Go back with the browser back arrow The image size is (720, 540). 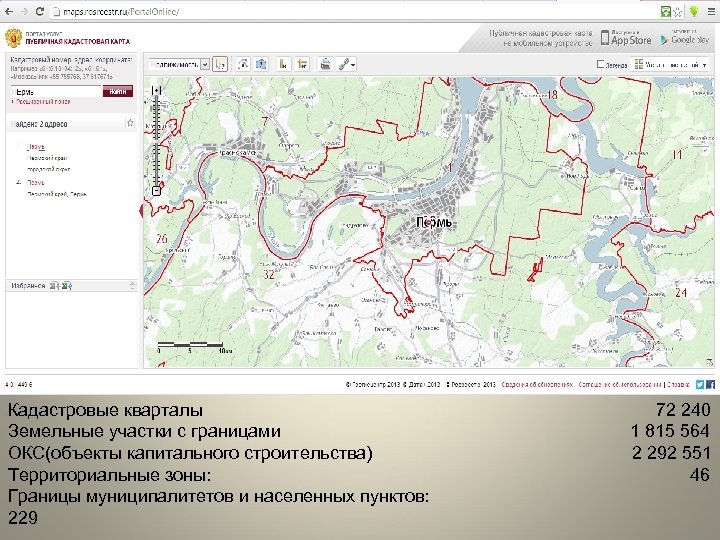click(x=8, y=11)
